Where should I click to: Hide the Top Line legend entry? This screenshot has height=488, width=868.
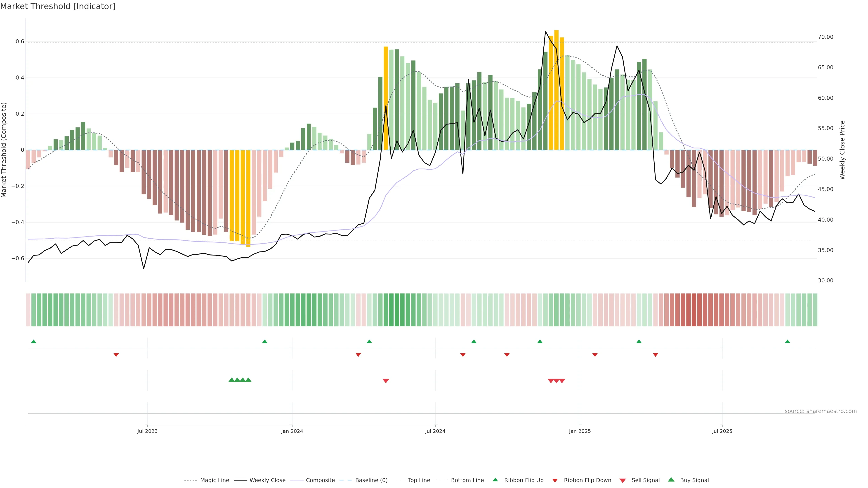coord(419,480)
